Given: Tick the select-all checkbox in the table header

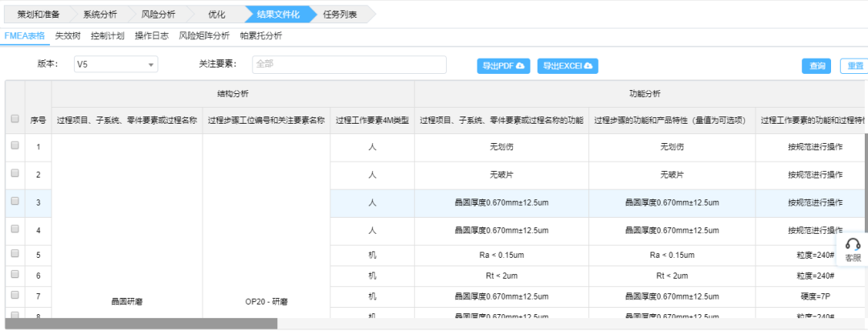Looking at the screenshot, I should point(14,119).
